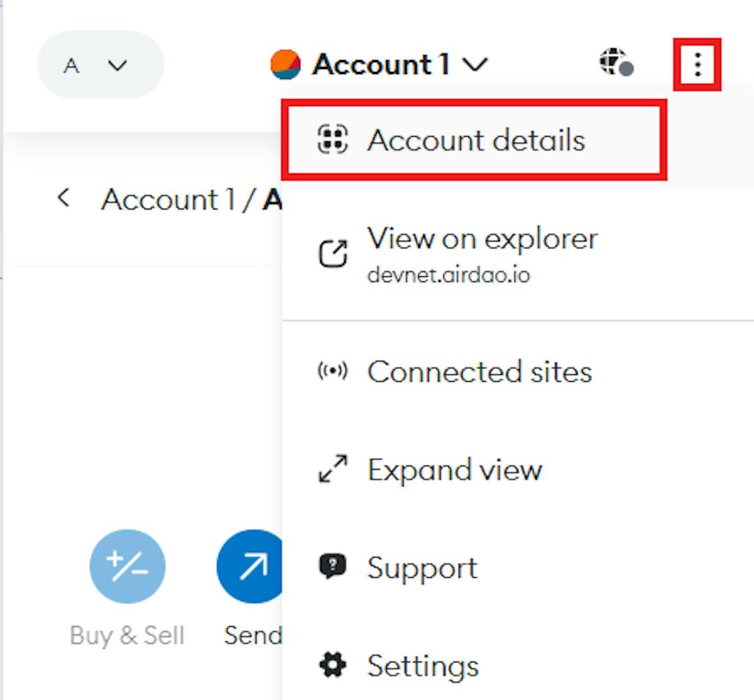Expand the network selector chevron
The height and width of the screenshot is (700, 754).
coord(117,65)
